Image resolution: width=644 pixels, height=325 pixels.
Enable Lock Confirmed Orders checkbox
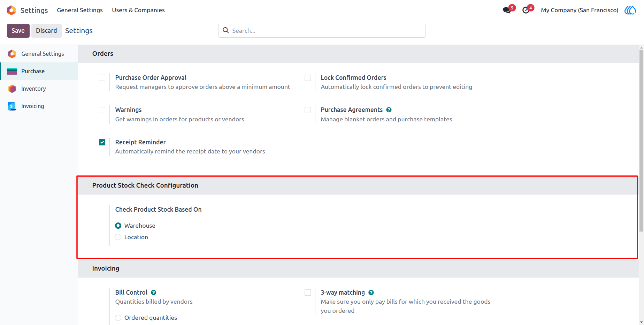tap(308, 78)
